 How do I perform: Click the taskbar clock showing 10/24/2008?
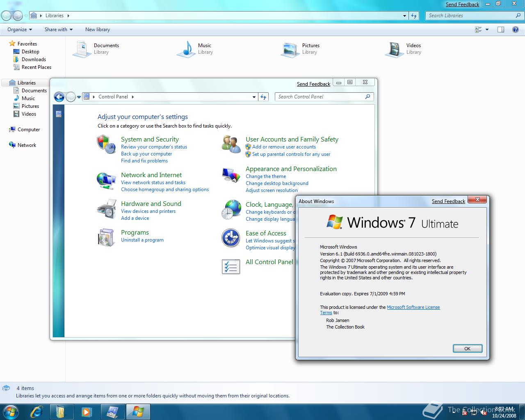(504, 412)
